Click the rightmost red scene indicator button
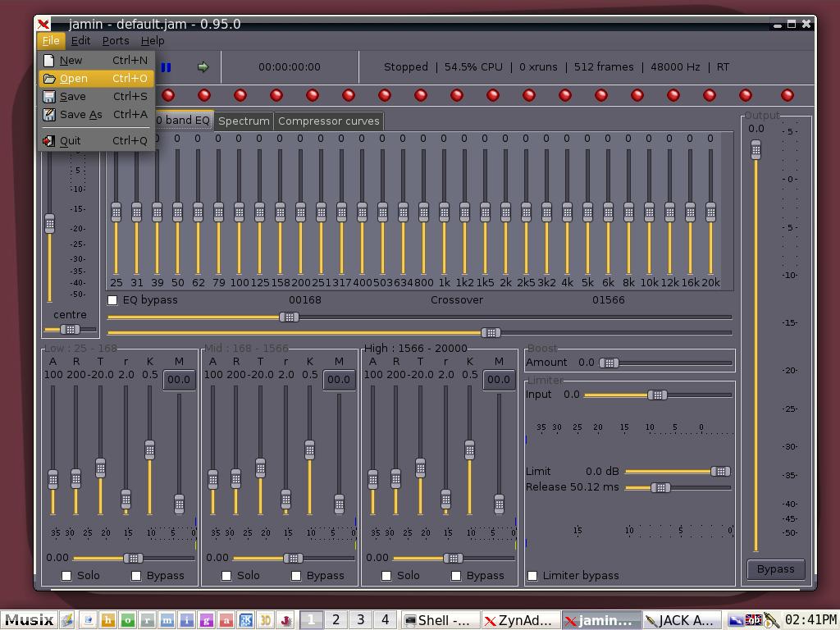The height and width of the screenshot is (630, 840). click(x=787, y=96)
